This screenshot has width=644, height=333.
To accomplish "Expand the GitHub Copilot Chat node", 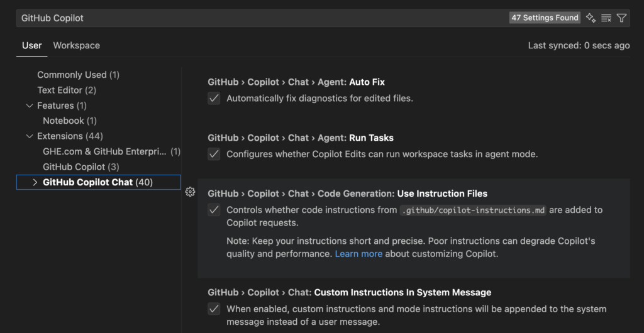I will pos(35,182).
